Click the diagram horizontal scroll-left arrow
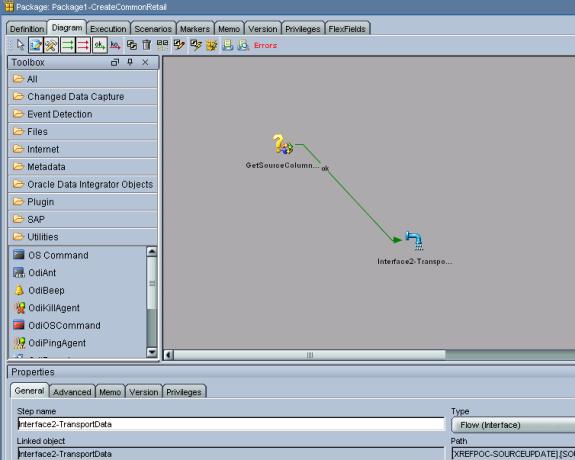Screen dimensions: 575x460 point(168,355)
